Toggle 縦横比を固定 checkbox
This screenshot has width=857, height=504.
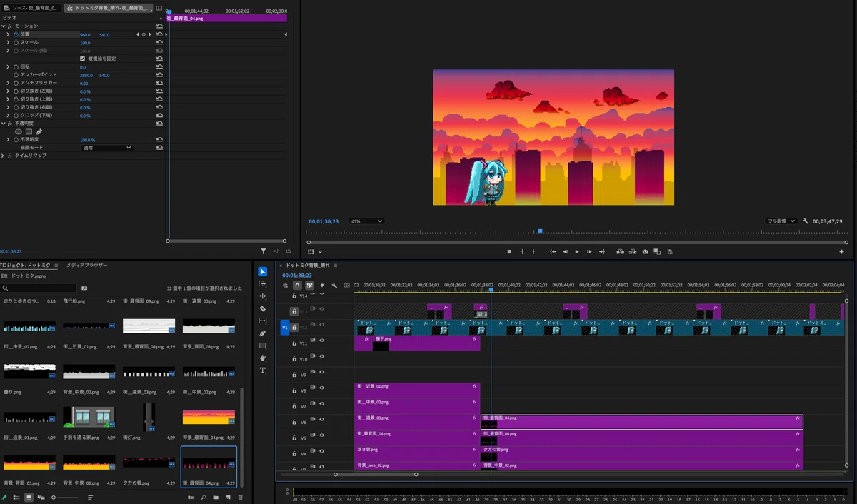pos(82,59)
